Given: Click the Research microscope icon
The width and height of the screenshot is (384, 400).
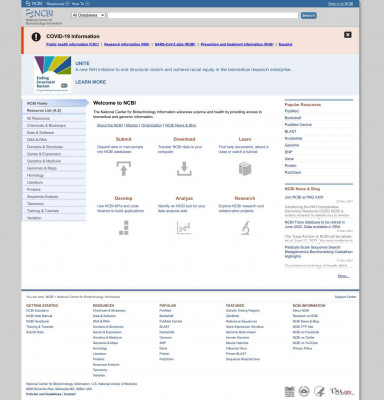Looking at the screenshot, I should click(x=245, y=228).
